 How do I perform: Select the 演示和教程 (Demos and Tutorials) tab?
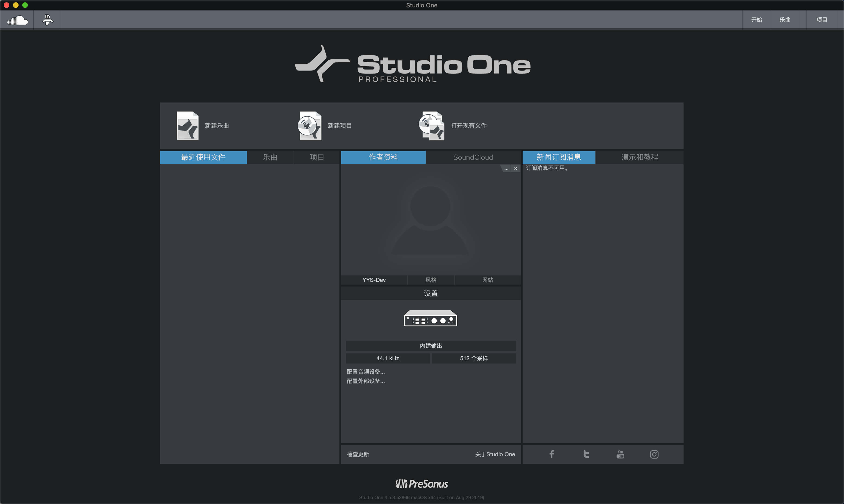click(639, 157)
